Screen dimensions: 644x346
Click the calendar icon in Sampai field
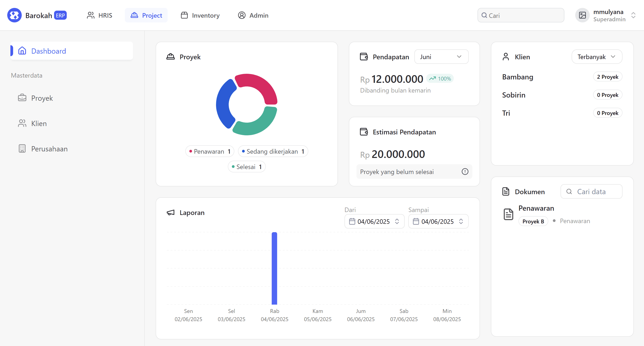[416, 221]
